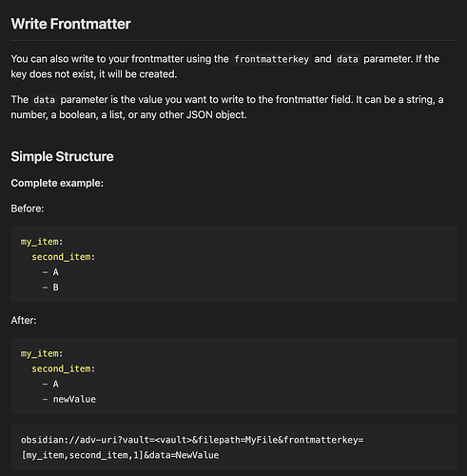Click my_item key in After code block
Image resolution: width=467 pixels, height=476 pixels.
point(40,353)
